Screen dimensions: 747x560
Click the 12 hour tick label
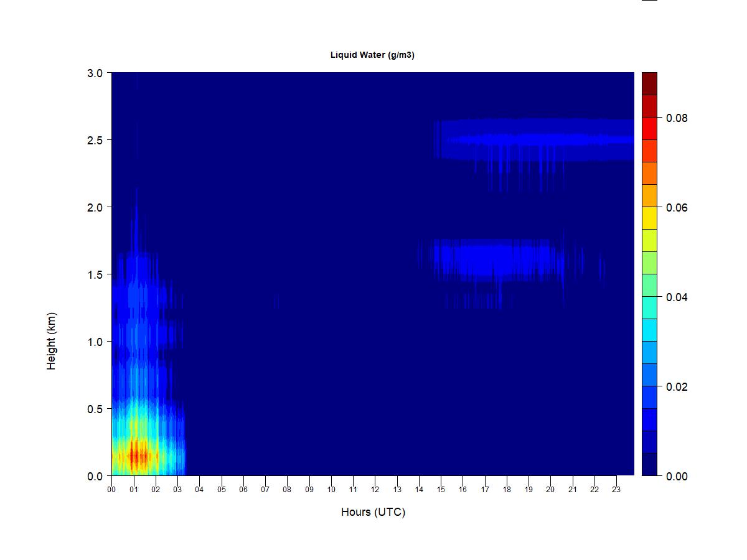tap(375, 490)
